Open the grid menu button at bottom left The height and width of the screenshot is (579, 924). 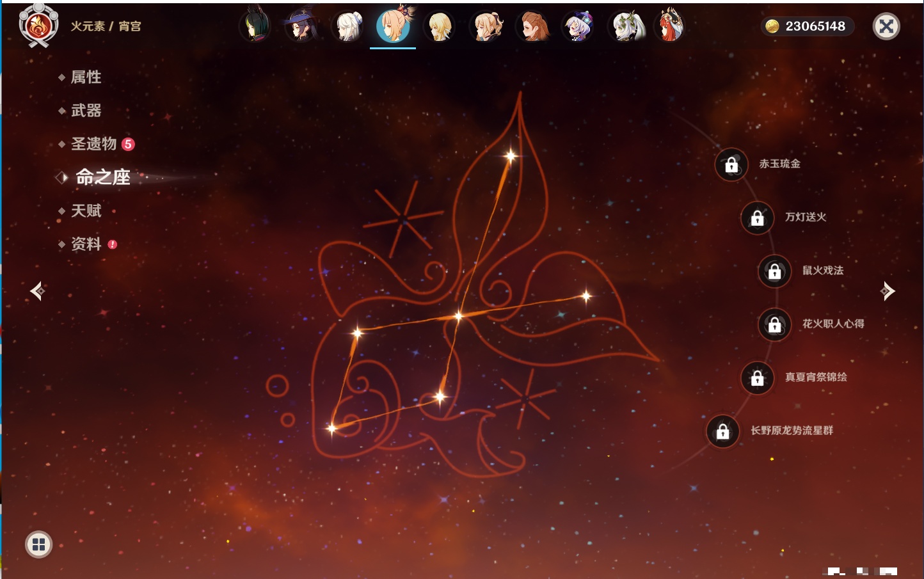38,544
